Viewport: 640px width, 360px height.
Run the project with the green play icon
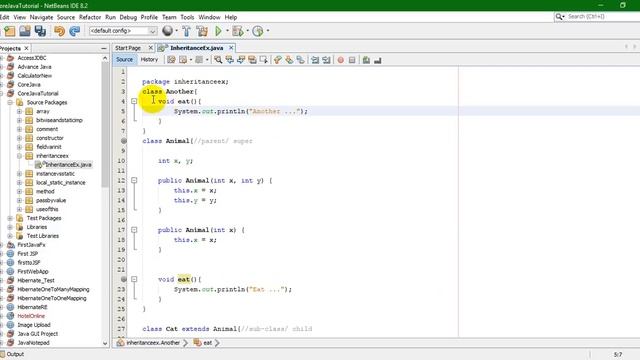click(x=218, y=31)
